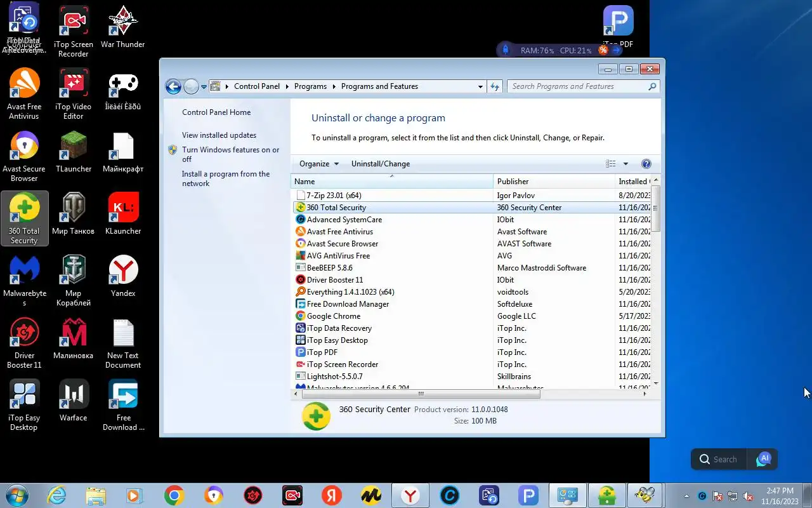Open Free Download Manager desktop shortcut

tap(123, 405)
